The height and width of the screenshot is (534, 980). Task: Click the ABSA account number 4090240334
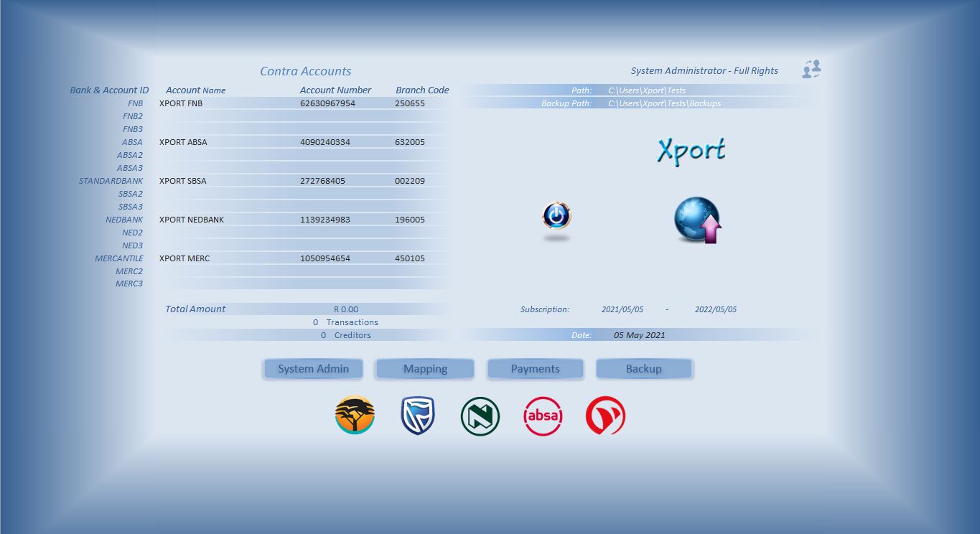325,142
